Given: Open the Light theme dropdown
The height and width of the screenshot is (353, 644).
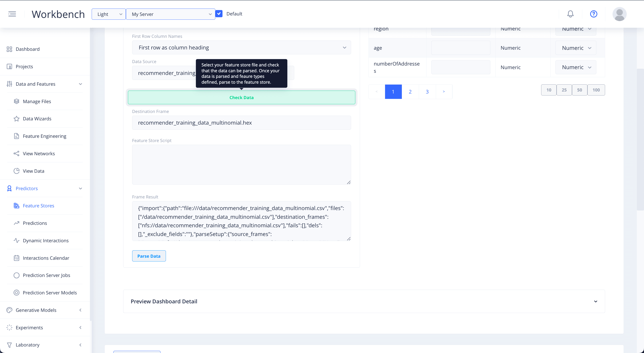Looking at the screenshot, I should click(x=108, y=14).
